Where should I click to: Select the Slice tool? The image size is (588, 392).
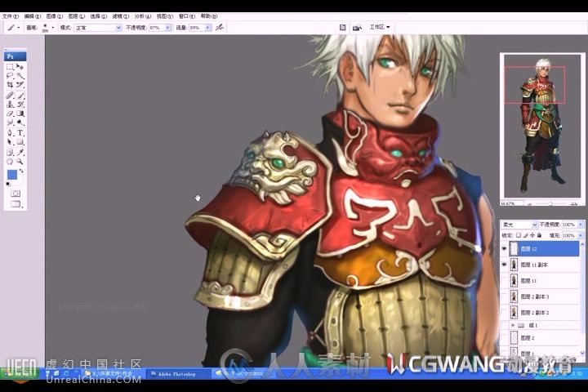pos(20,85)
